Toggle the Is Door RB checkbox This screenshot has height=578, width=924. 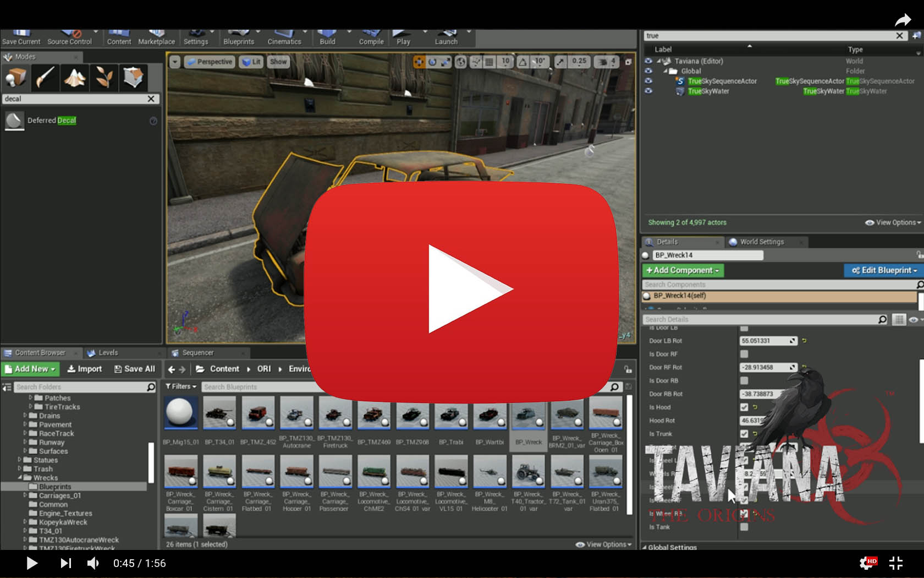click(744, 380)
